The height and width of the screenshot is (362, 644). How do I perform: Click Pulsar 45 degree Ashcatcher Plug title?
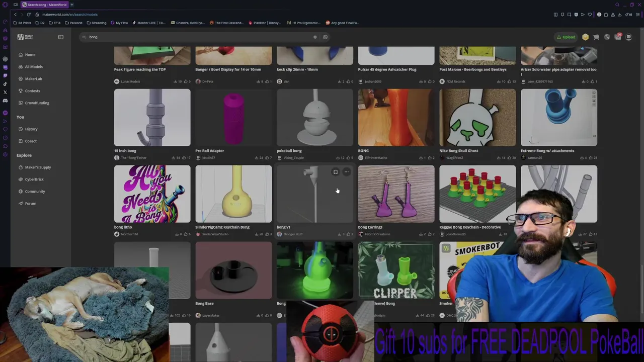point(387,69)
